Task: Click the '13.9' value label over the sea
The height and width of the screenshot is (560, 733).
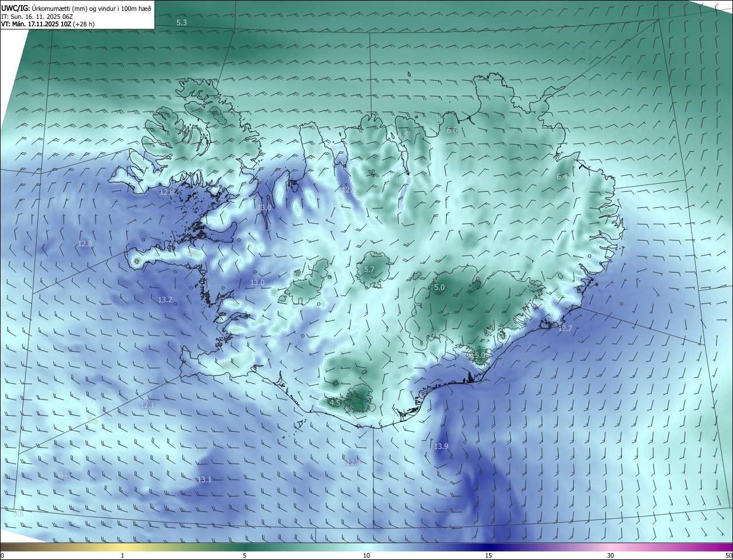Action: click(441, 446)
